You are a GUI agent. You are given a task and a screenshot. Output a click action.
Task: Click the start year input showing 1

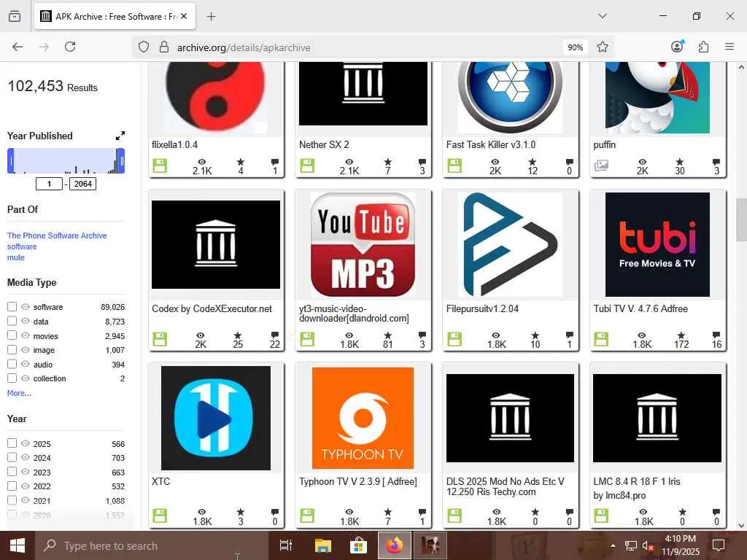tap(49, 184)
